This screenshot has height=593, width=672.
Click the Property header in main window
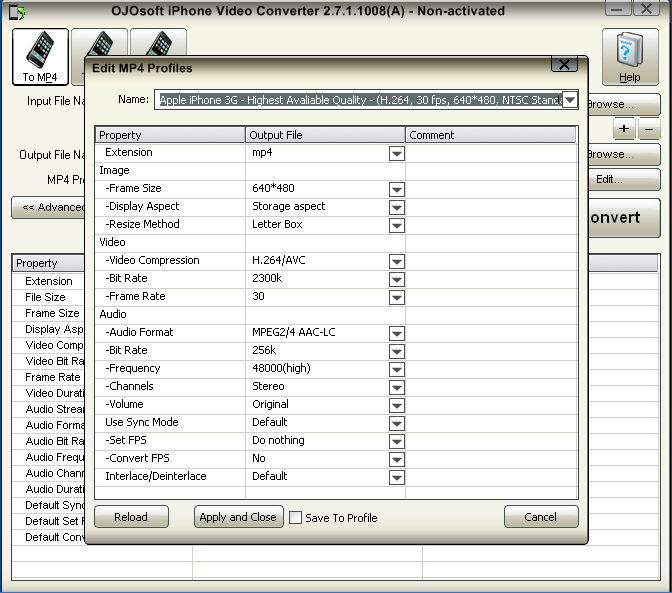pos(48,263)
